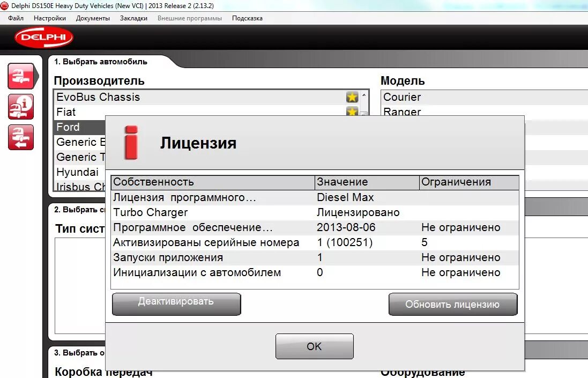Click the Ограничения column header
Image resolution: width=588 pixels, height=378 pixels.
[469, 182]
